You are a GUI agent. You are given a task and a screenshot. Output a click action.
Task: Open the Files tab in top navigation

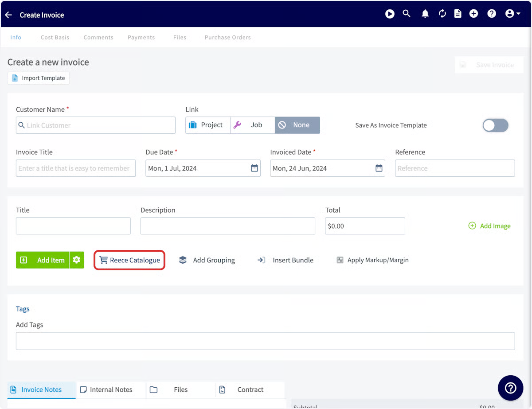[x=180, y=38]
